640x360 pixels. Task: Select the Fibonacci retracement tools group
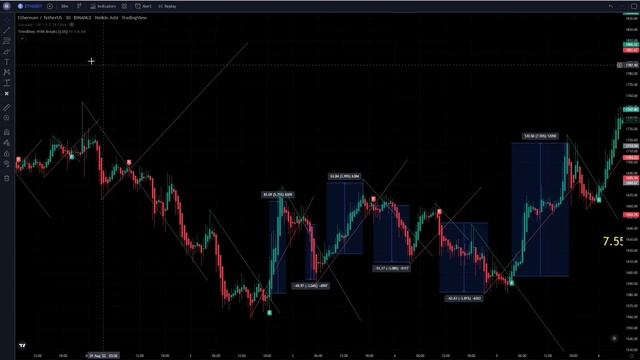[x=7, y=41]
